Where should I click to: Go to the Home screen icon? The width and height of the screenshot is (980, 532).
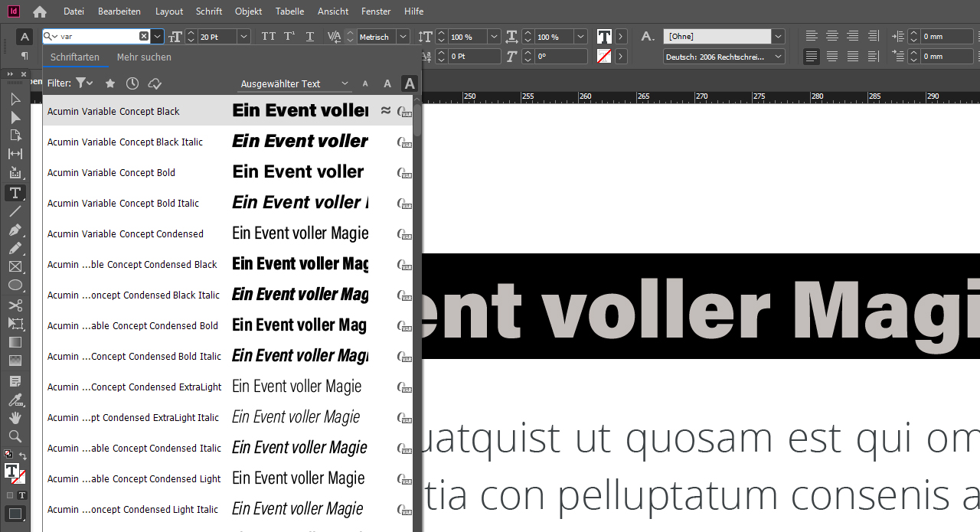[x=40, y=11]
